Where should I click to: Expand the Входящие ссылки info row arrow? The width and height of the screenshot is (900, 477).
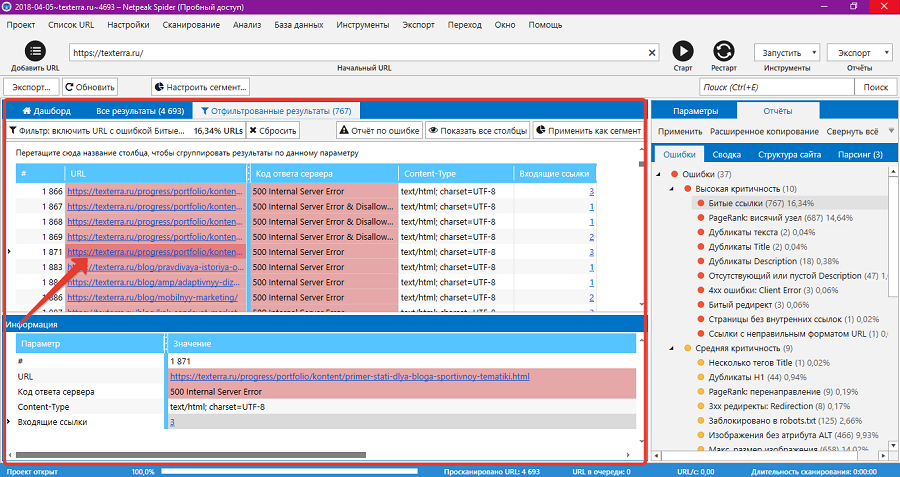[x=9, y=422]
